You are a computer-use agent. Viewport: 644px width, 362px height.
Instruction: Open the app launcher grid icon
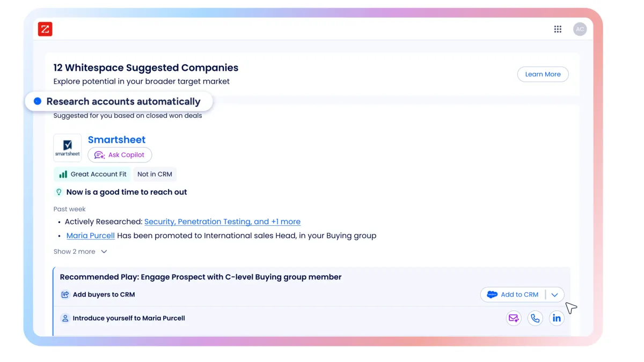[x=558, y=29]
